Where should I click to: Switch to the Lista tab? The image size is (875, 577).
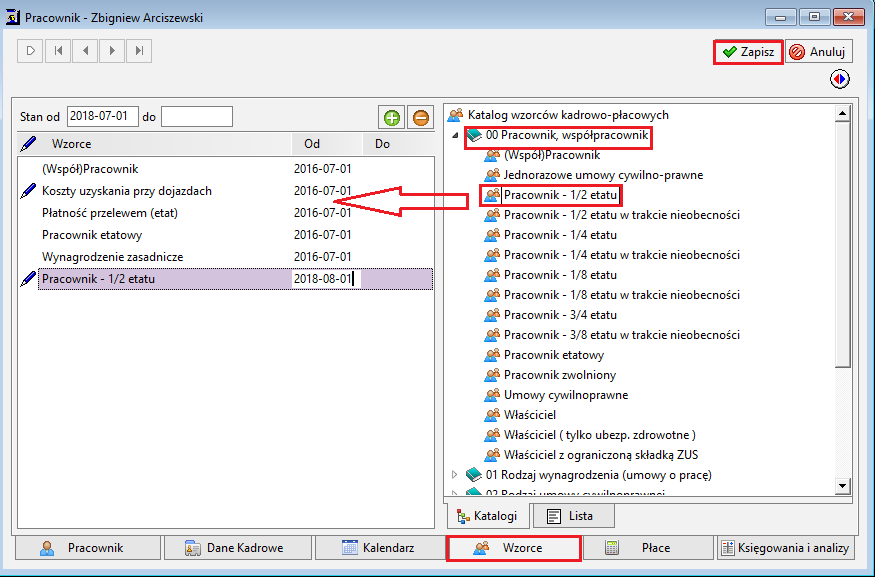click(574, 516)
